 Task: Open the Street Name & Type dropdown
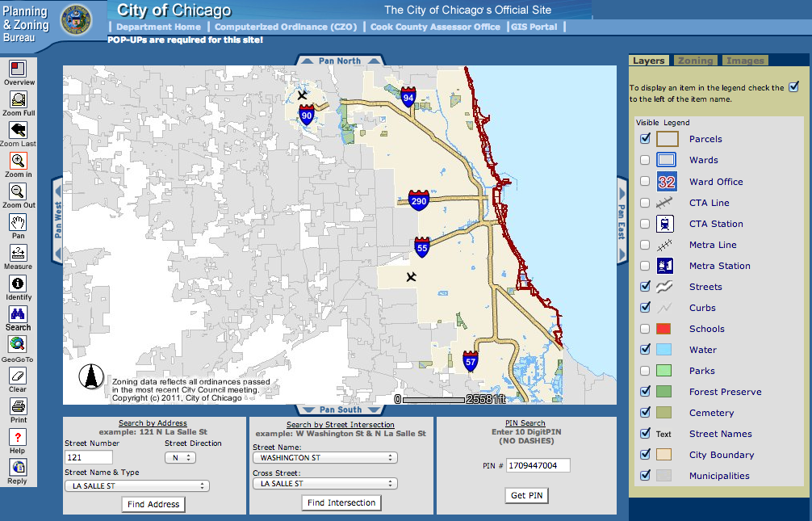coord(137,485)
